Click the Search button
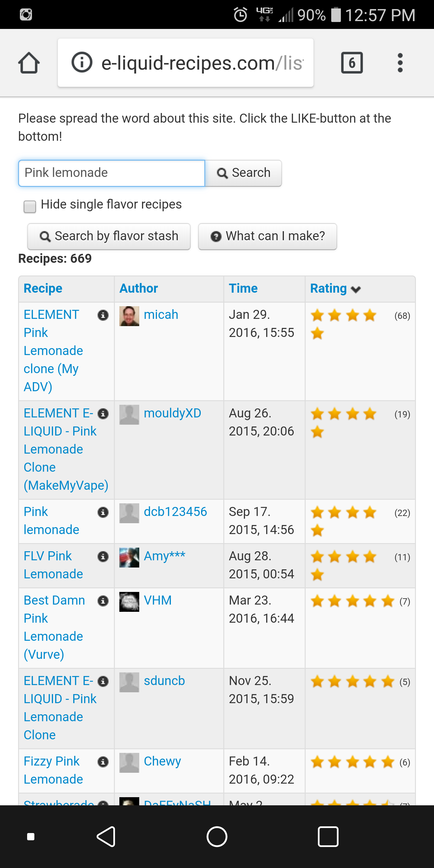Viewport: 434px width, 868px height. click(243, 173)
